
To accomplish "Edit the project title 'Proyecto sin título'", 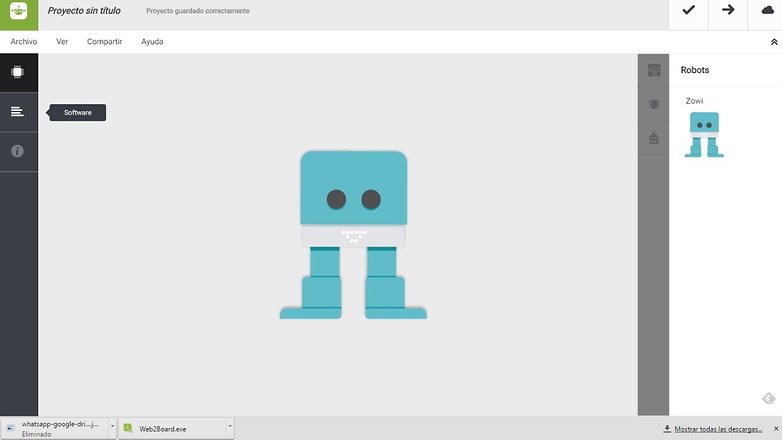I will pyautogui.click(x=84, y=11).
